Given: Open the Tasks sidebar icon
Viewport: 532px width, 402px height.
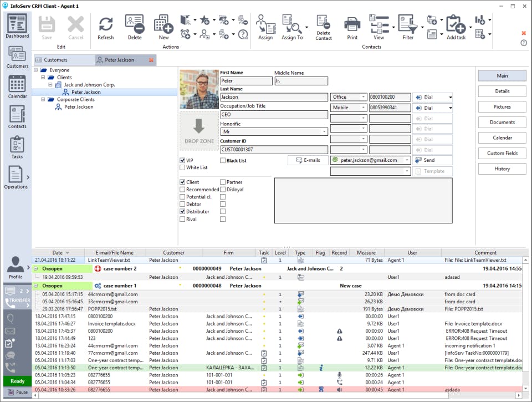Looking at the screenshot, I should tap(17, 147).
